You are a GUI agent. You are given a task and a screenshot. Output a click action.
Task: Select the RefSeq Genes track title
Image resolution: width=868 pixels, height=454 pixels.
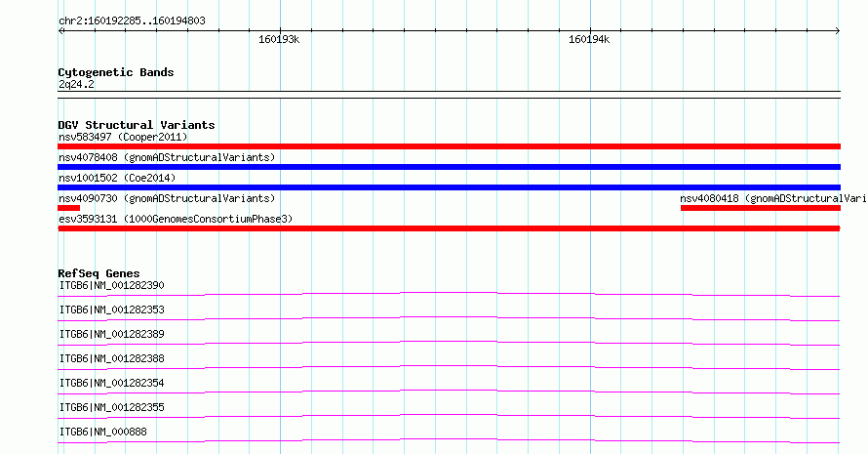coord(99,273)
